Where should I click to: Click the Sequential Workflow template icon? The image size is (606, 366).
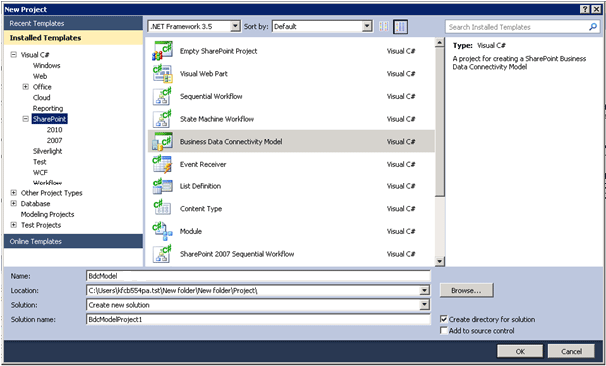coord(162,96)
